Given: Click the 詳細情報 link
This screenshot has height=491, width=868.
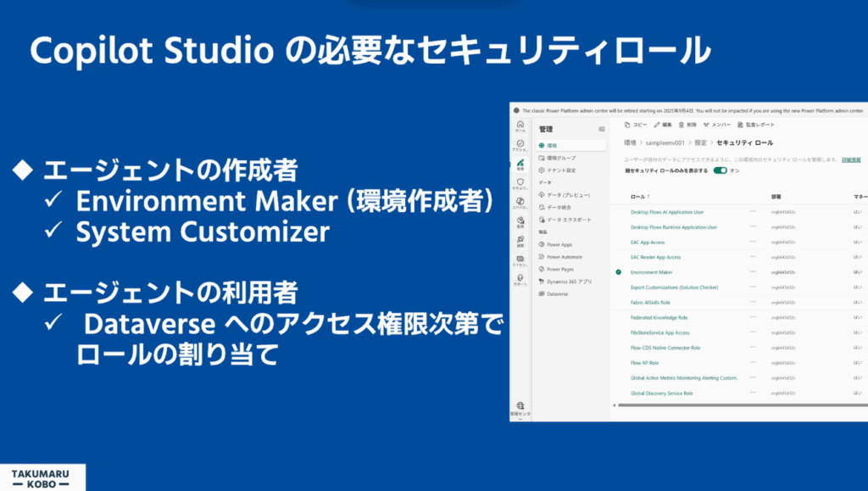Looking at the screenshot, I should (x=850, y=159).
